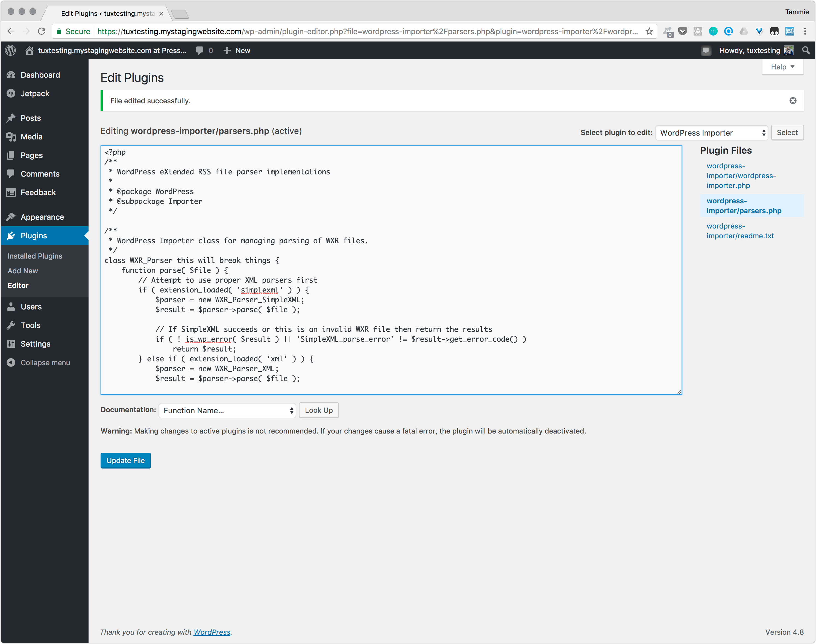Dismiss the 'File edited successfully' notice
Viewport: 816px width, 644px height.
coord(793,101)
